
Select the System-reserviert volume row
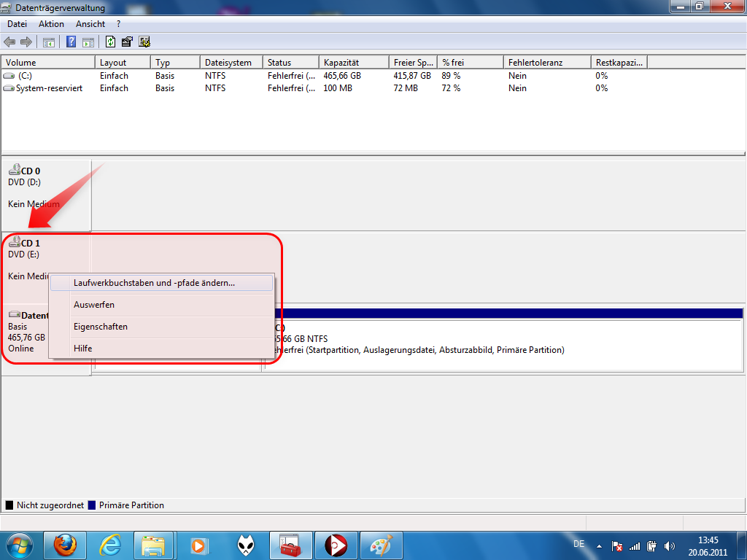click(49, 88)
